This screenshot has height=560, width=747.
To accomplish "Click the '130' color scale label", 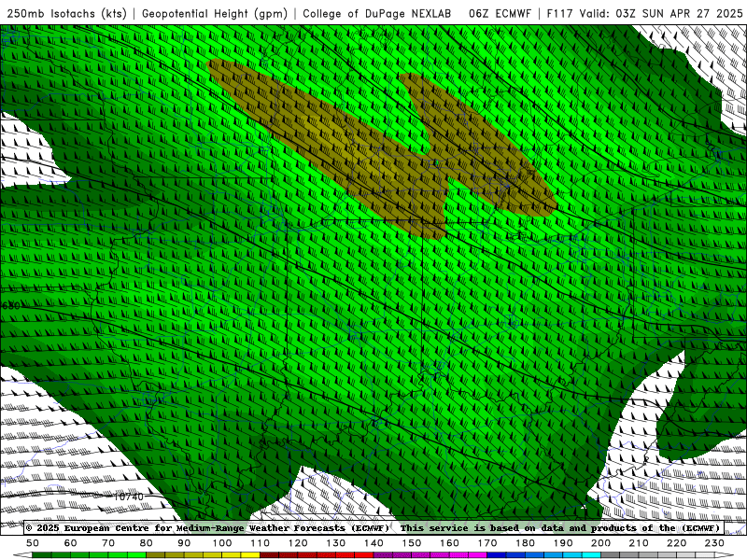I will [x=336, y=543].
